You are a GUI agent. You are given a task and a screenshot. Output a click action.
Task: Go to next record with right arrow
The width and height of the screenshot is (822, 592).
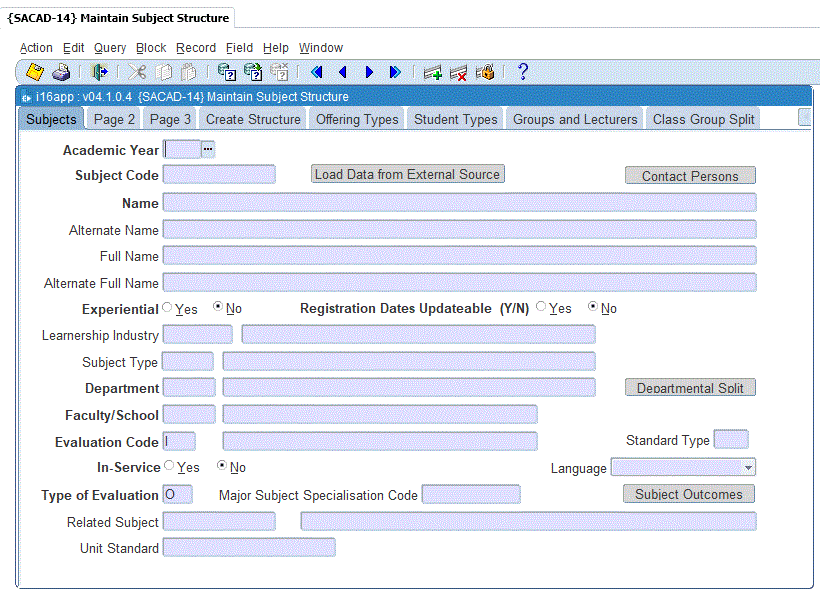coord(369,72)
